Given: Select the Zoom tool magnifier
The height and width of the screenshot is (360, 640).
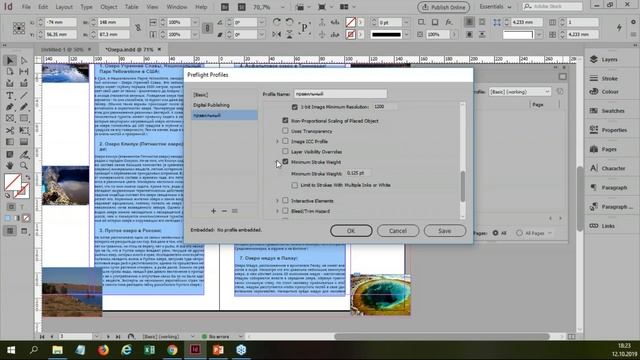Looking at the screenshot, I should click(24, 166).
